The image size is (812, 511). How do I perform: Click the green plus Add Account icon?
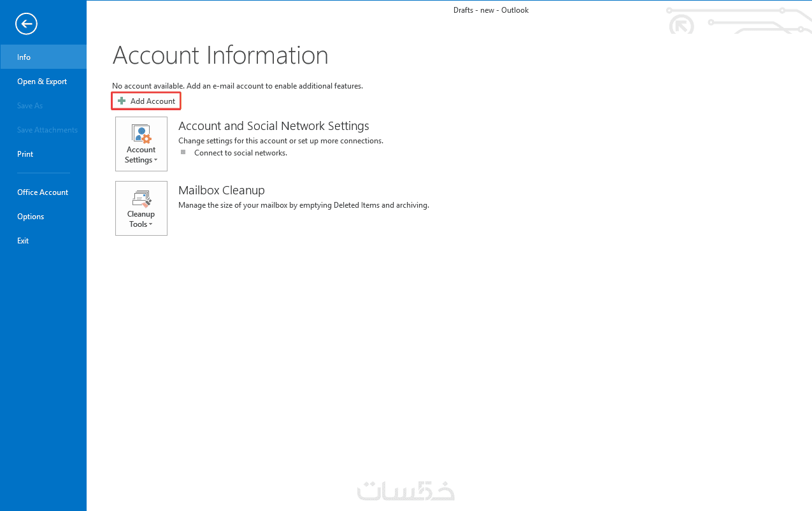click(122, 101)
